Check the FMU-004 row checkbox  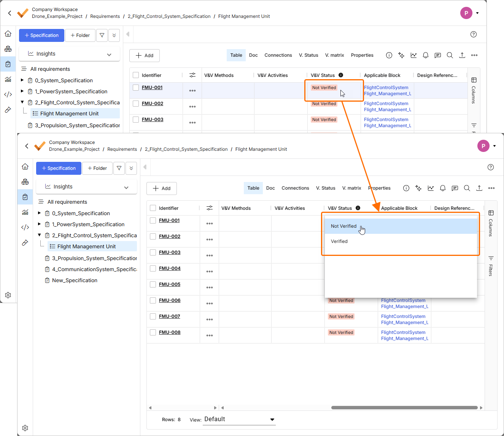[153, 268]
